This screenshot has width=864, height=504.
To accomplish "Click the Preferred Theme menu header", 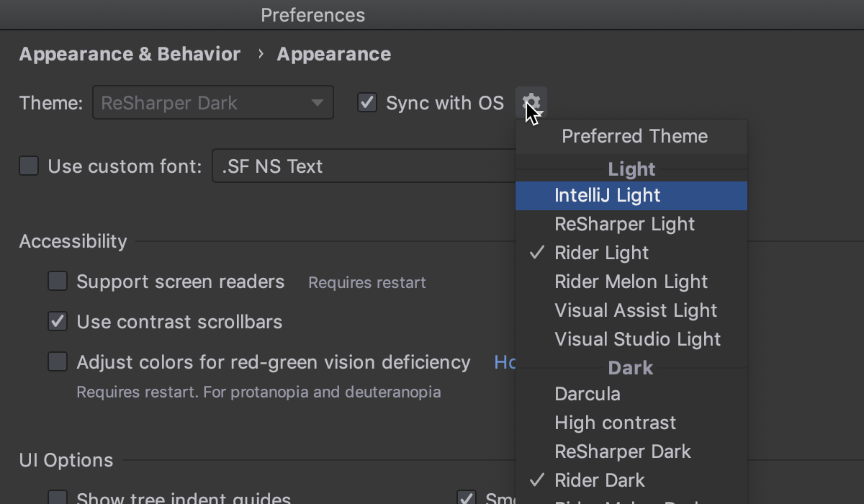I will point(634,136).
